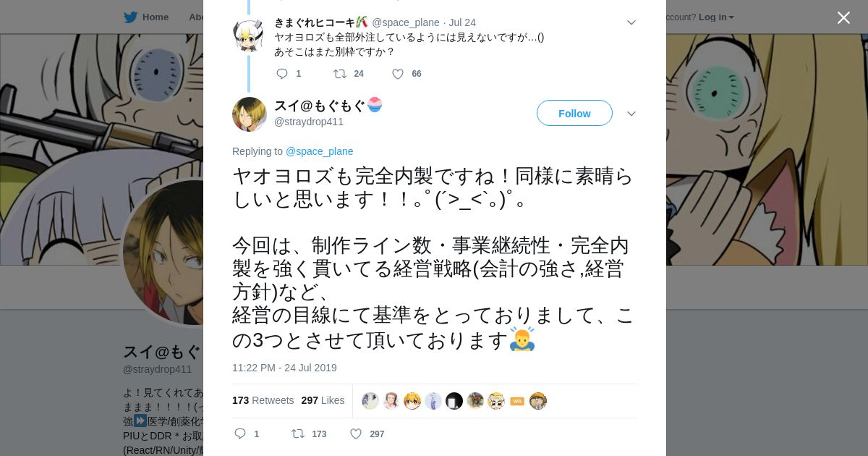Follow the straydrop411 account
This screenshot has width=868, height=456.
click(574, 114)
